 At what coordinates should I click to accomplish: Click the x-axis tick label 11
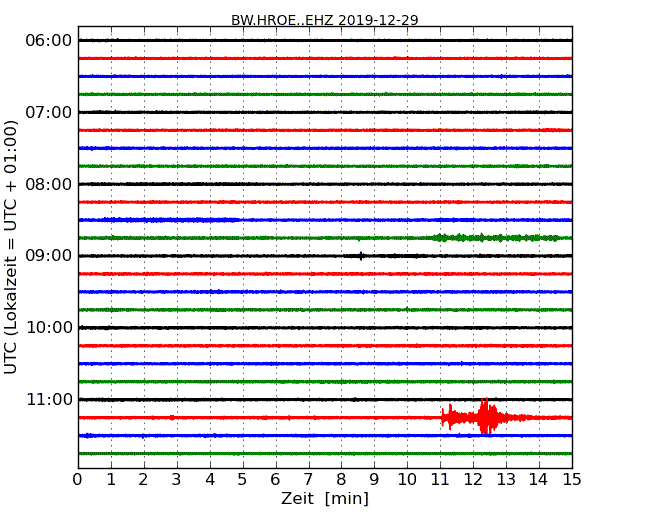[x=440, y=479]
